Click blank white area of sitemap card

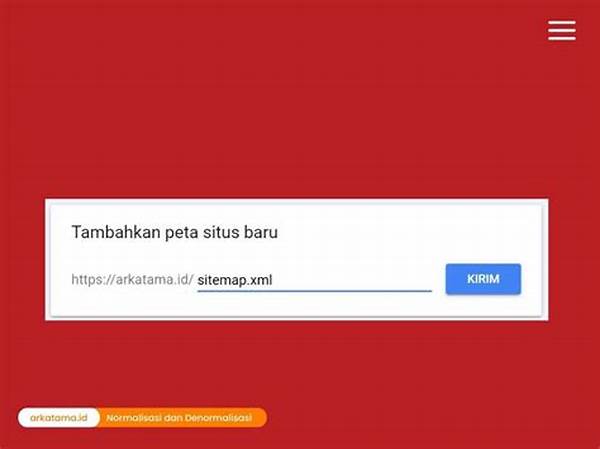[383, 233]
